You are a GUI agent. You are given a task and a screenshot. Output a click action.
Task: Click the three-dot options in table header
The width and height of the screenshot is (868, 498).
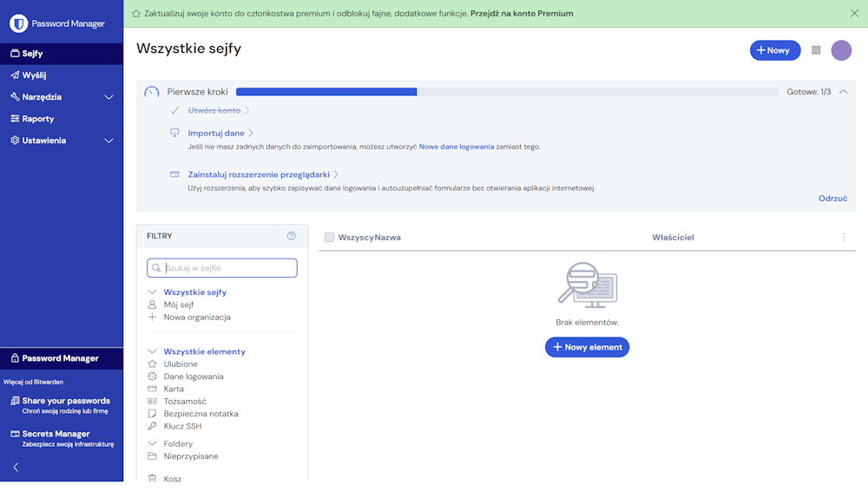tap(844, 238)
